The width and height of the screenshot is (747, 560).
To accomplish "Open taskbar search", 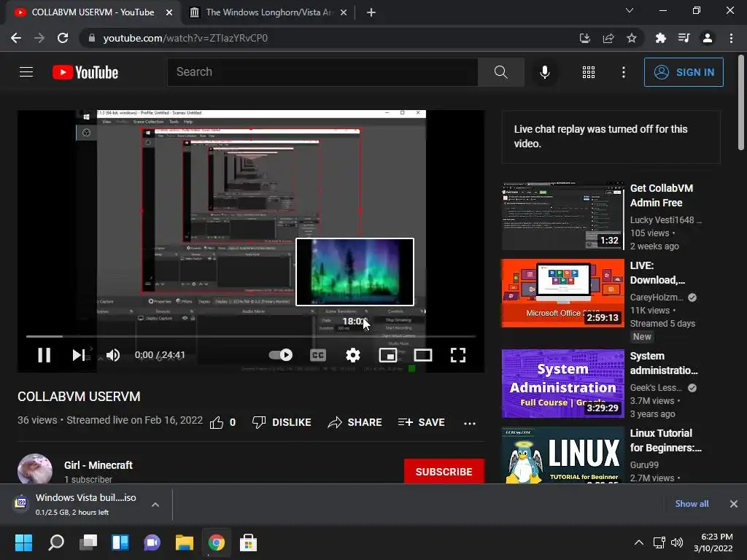I will coord(56,542).
